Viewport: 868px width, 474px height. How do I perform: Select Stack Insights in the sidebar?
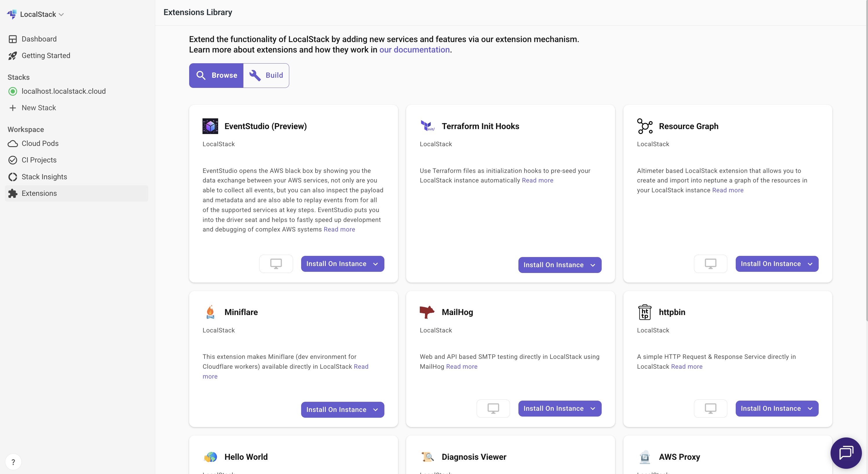pos(44,177)
